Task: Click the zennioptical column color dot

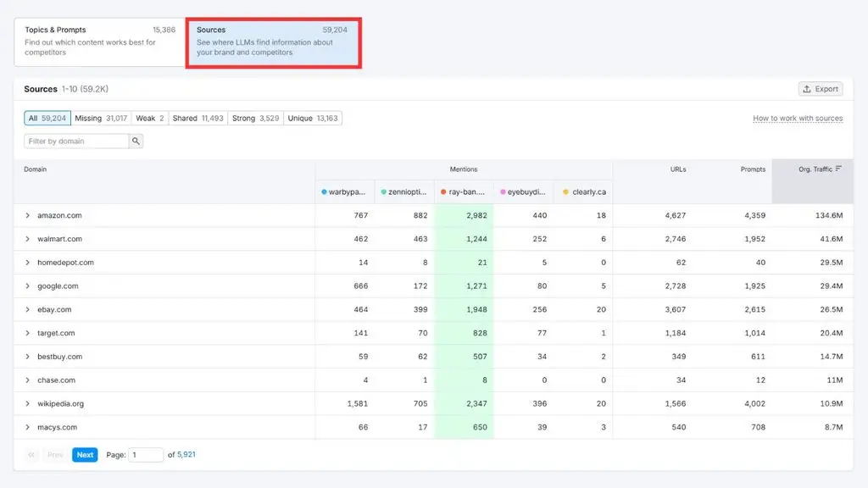Action: pyautogui.click(x=384, y=192)
